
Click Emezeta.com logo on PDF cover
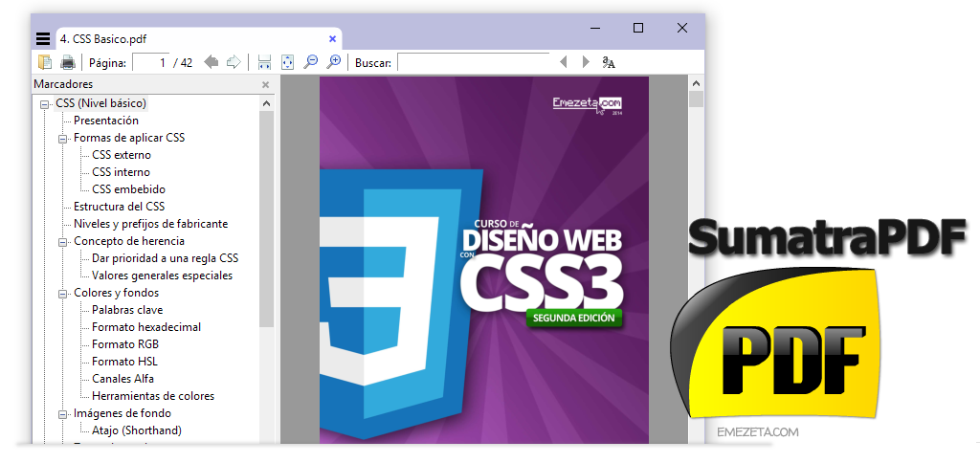click(587, 104)
